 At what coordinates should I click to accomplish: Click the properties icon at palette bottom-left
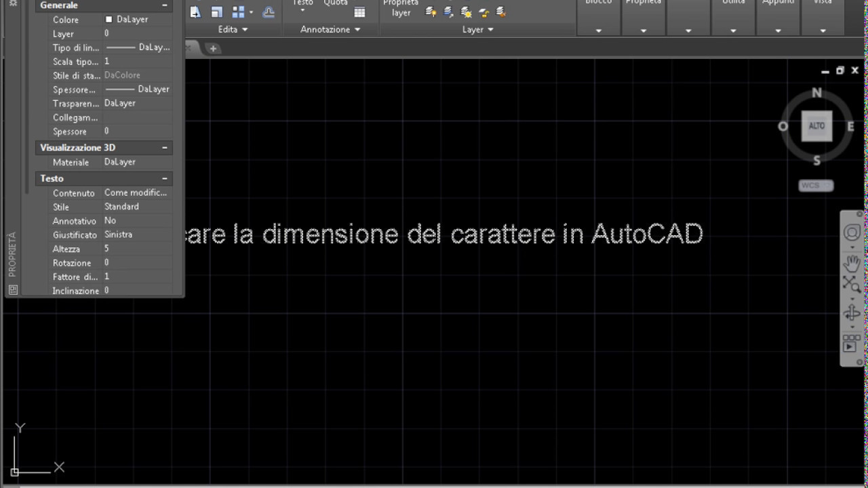click(x=13, y=290)
